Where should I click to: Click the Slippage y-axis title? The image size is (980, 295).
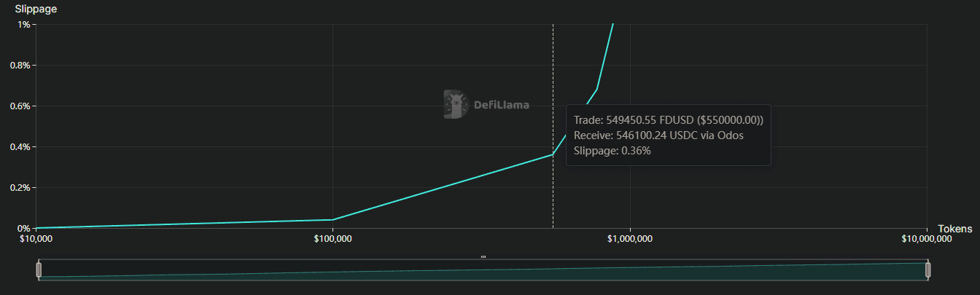tap(36, 9)
